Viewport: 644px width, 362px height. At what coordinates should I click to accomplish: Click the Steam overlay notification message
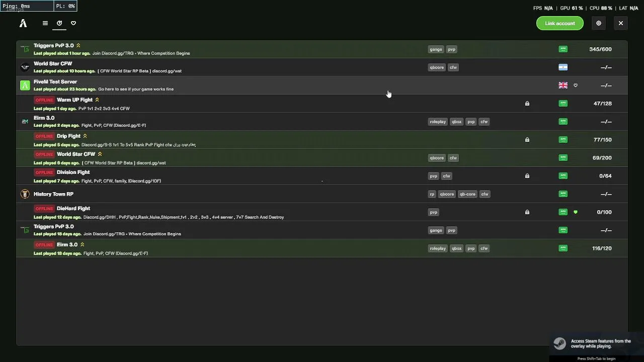601,343
